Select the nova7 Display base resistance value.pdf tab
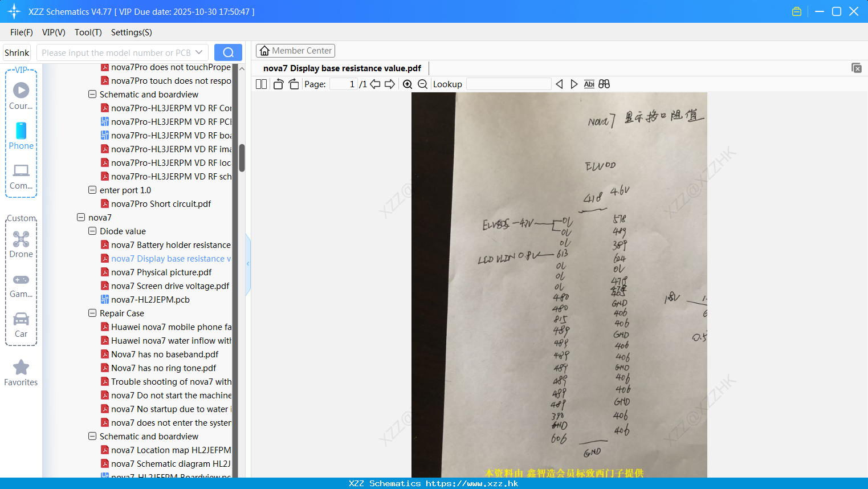The image size is (868, 489). (x=342, y=68)
